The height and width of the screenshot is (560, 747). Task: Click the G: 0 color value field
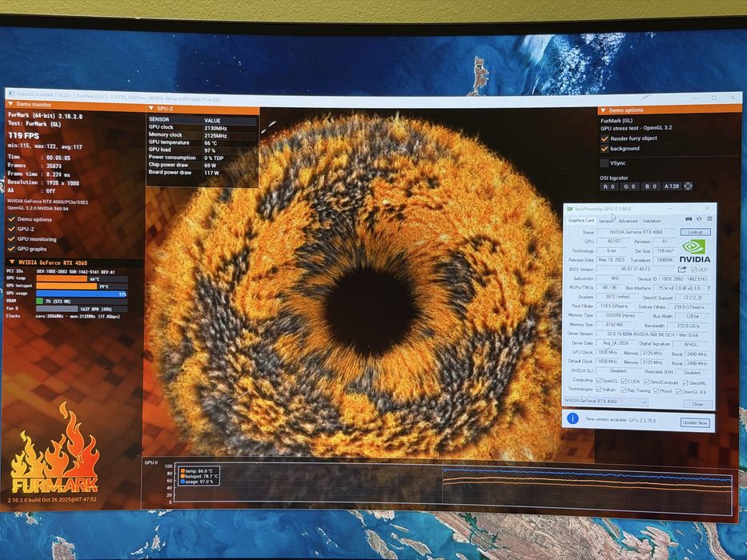click(x=629, y=186)
